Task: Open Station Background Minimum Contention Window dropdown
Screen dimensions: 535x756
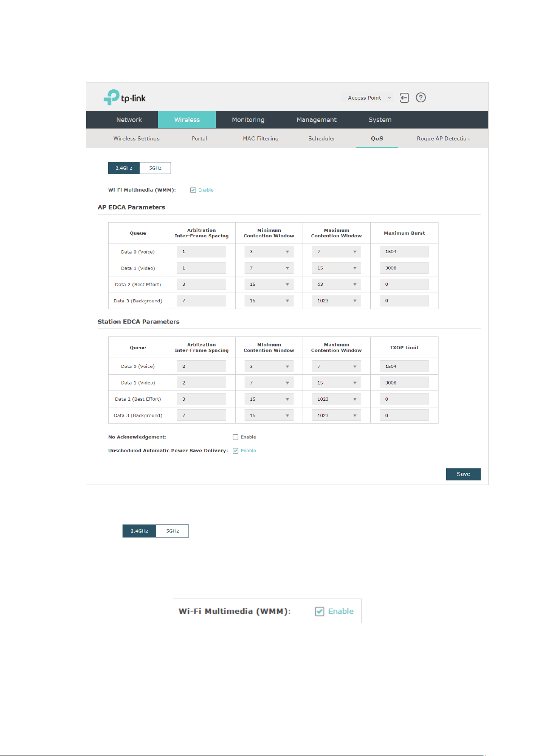Action: [269, 415]
